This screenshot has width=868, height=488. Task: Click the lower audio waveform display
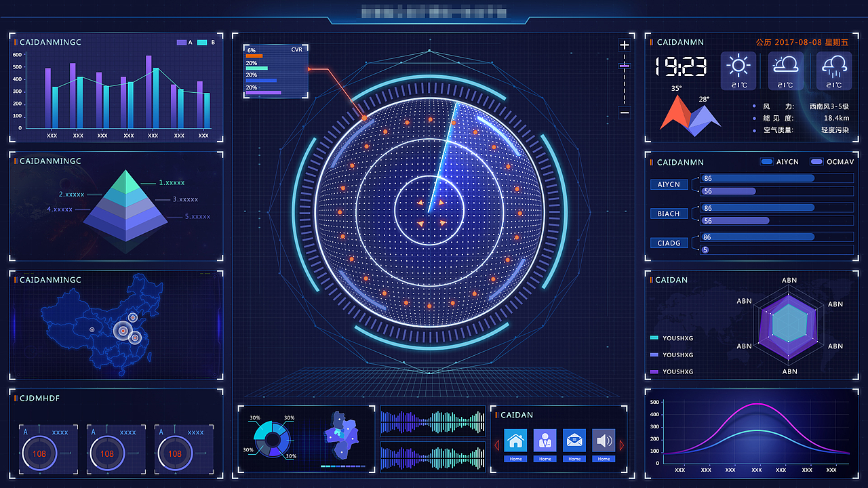pyautogui.click(x=433, y=456)
